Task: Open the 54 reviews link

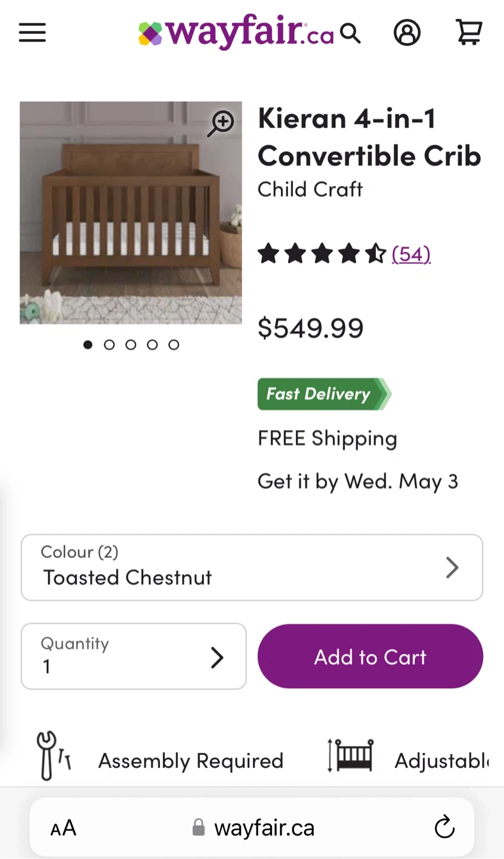Action: (411, 254)
